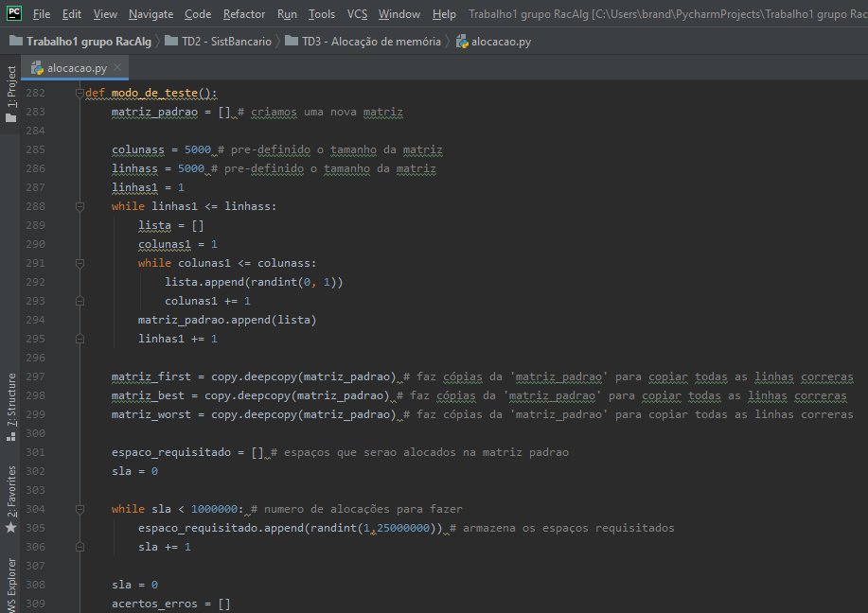Click espaco_requisitado = [] declaration at line 301

coord(187,452)
